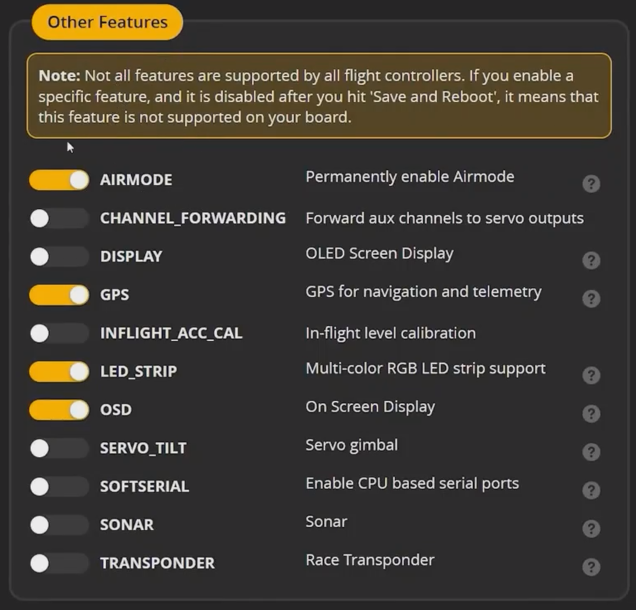
Task: Click the feature support note box
Action: 318,96
